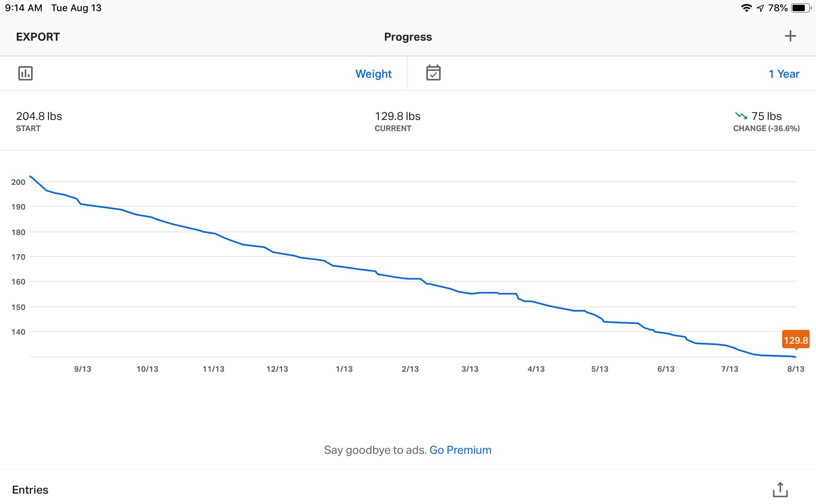Tap the Progress screen title
This screenshot has width=816, height=504.
point(408,37)
